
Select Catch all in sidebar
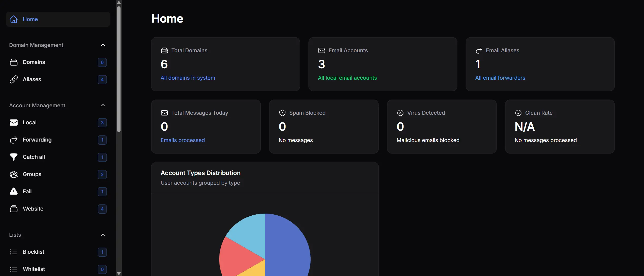(x=58, y=157)
